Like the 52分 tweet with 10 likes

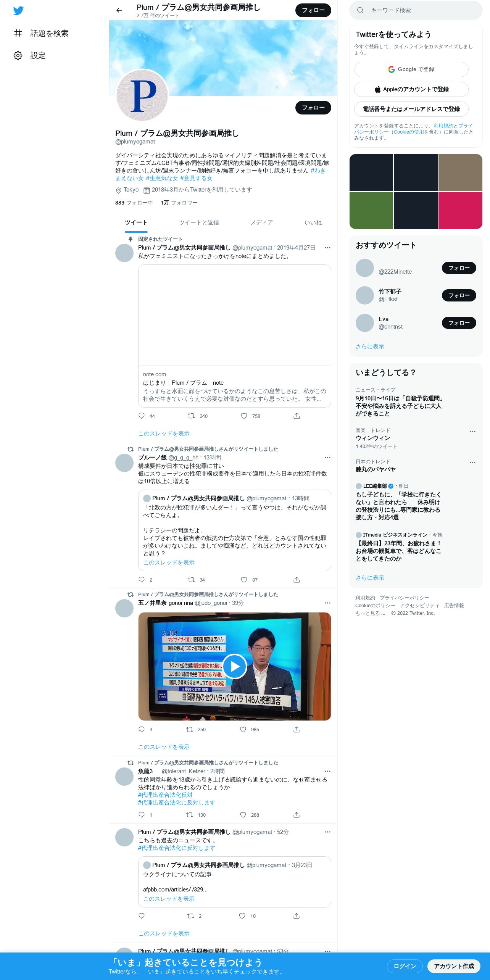point(242,916)
